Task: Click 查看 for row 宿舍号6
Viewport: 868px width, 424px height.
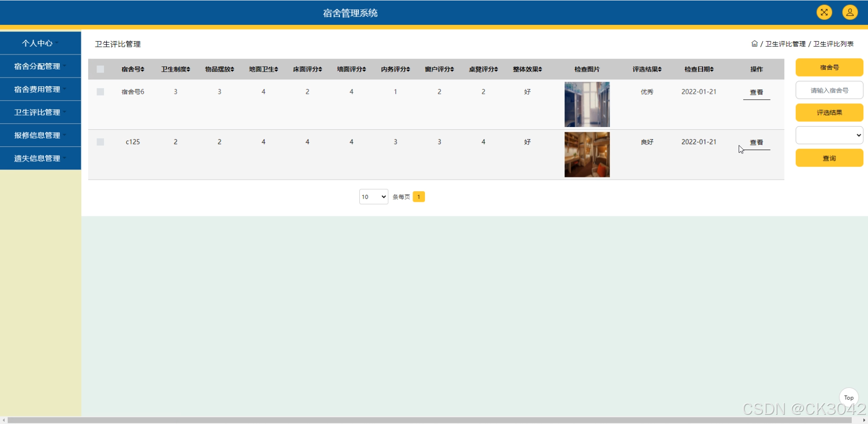Action: click(x=756, y=92)
